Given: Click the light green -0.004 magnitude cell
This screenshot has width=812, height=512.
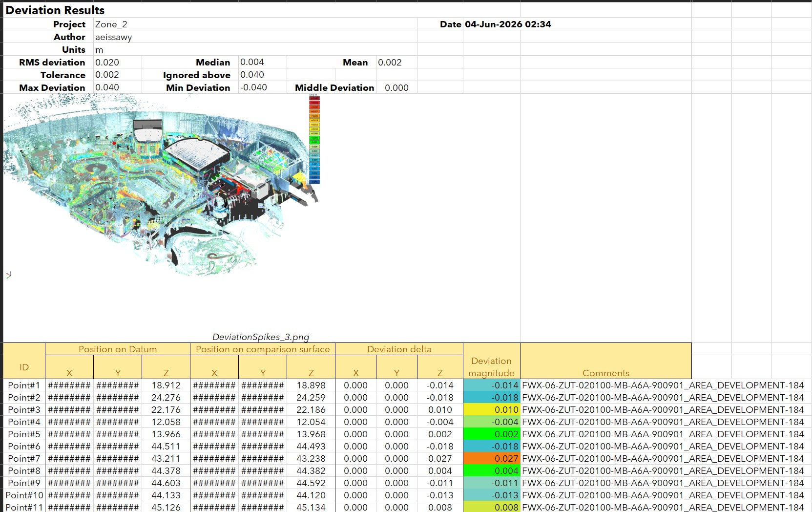Looking at the screenshot, I should point(491,422).
